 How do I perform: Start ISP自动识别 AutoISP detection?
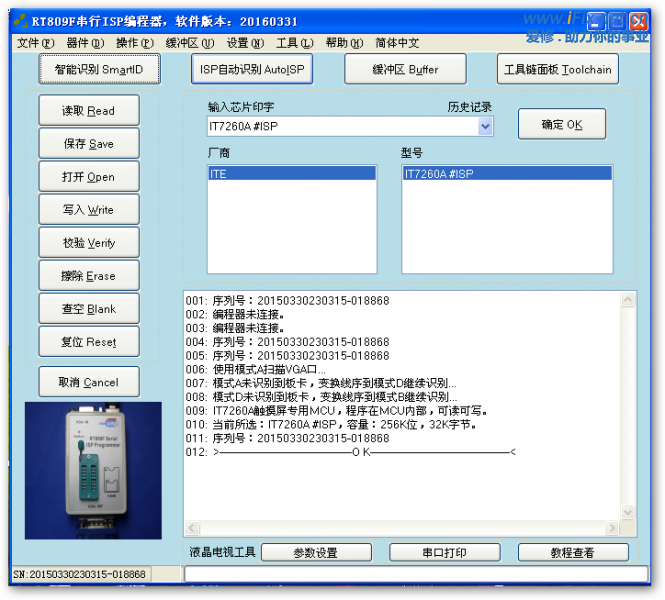252,69
